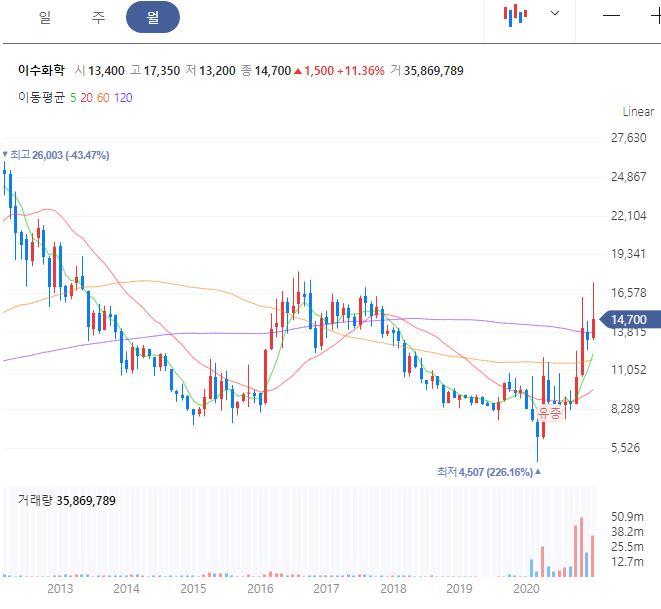Switch to the weekly 주 chart tab
Screen dimensions: 661x609
click(x=98, y=17)
